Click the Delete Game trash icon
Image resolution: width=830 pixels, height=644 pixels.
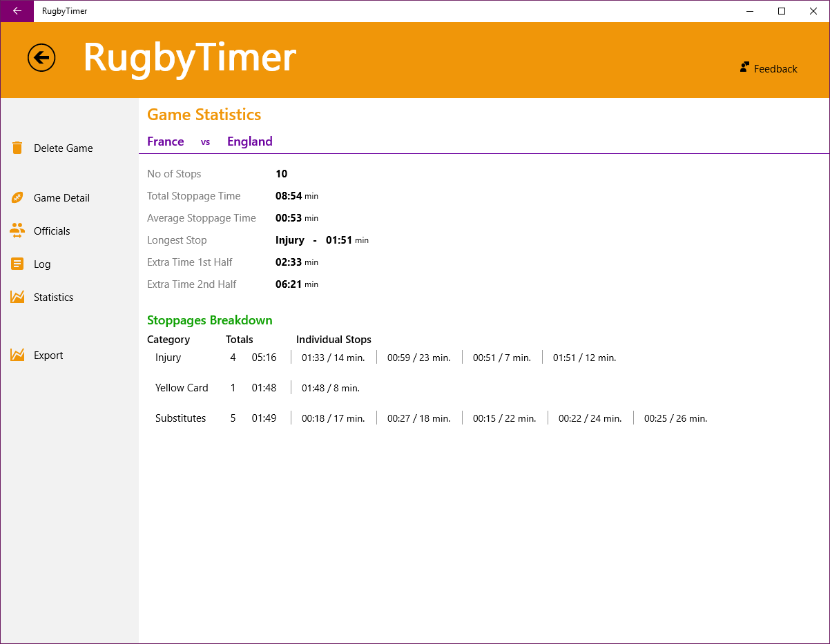click(17, 148)
